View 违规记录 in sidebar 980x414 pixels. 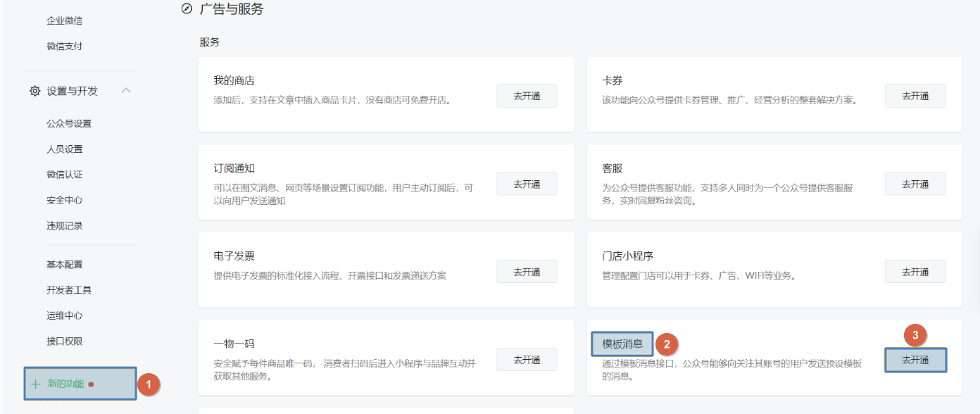click(65, 225)
